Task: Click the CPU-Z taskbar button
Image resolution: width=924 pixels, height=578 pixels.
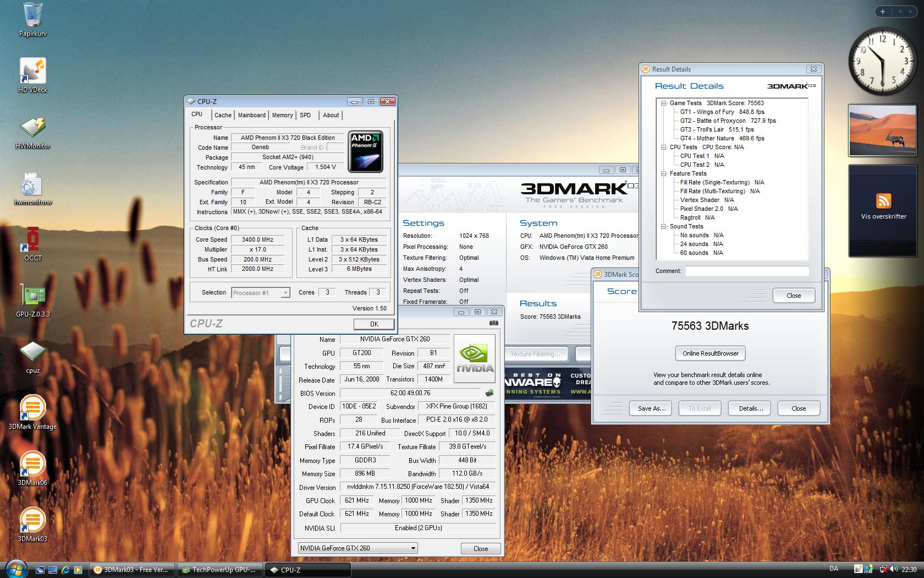Action: (308, 570)
